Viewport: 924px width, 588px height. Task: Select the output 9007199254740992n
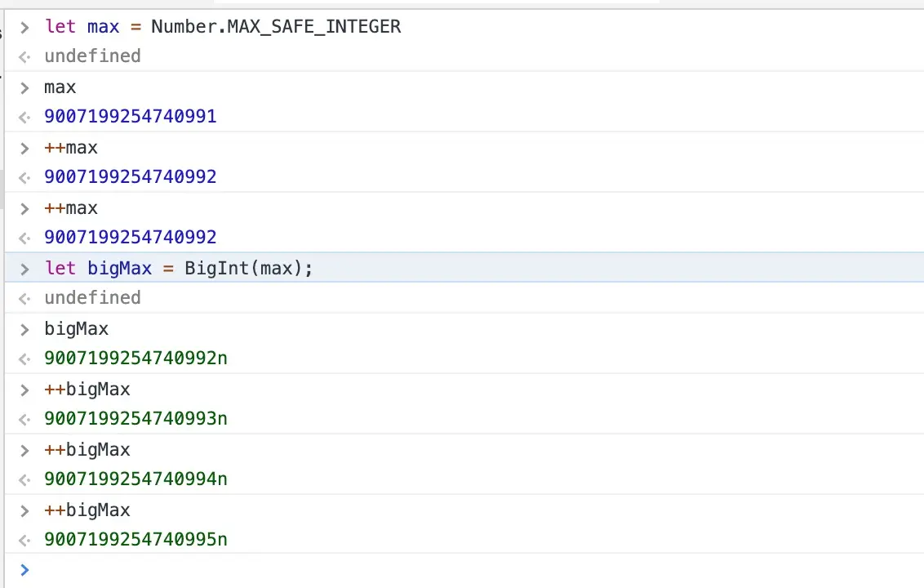pos(135,358)
